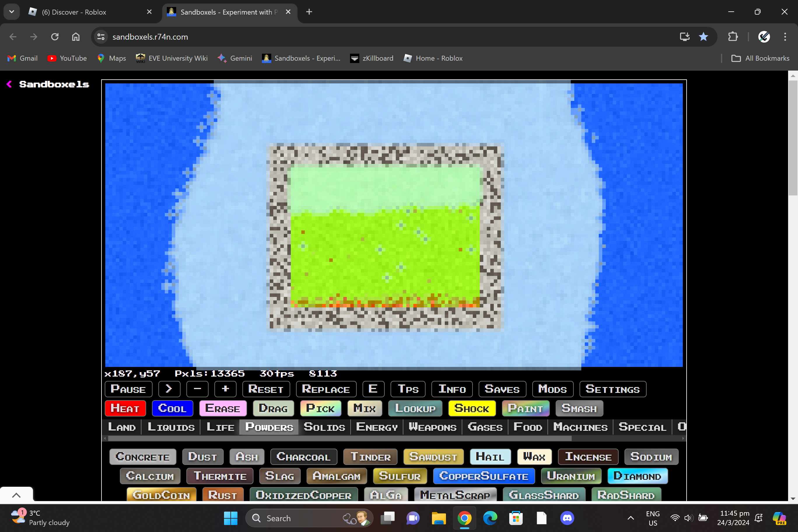Choose the Thermite element

pyautogui.click(x=220, y=476)
